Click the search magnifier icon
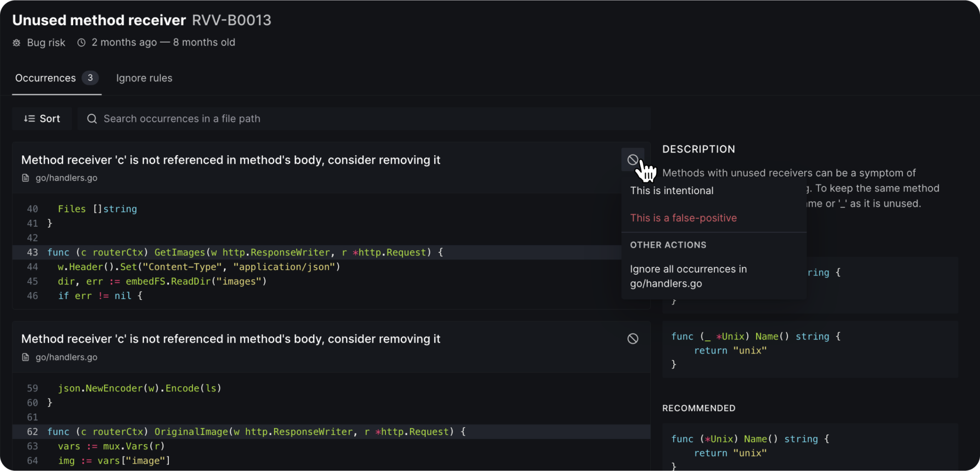The image size is (980, 471). pyautogui.click(x=92, y=119)
